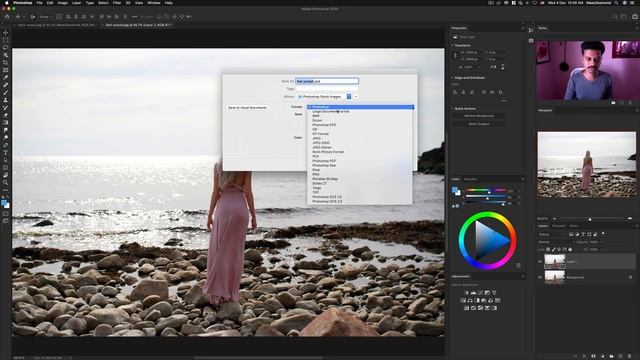Viewport: 640px width, 360px height.
Task: Switch to the Channels tab
Action: pyautogui.click(x=558, y=226)
